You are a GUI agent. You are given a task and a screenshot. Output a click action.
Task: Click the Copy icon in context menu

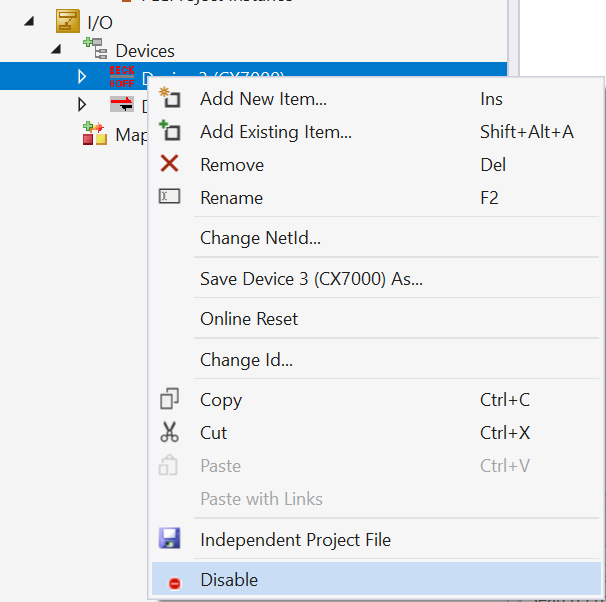pyautogui.click(x=170, y=400)
